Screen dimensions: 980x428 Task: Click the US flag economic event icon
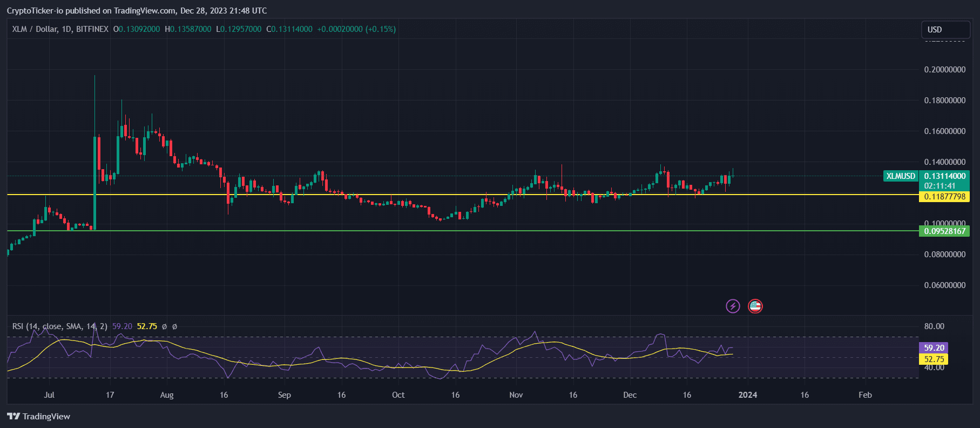pos(755,306)
